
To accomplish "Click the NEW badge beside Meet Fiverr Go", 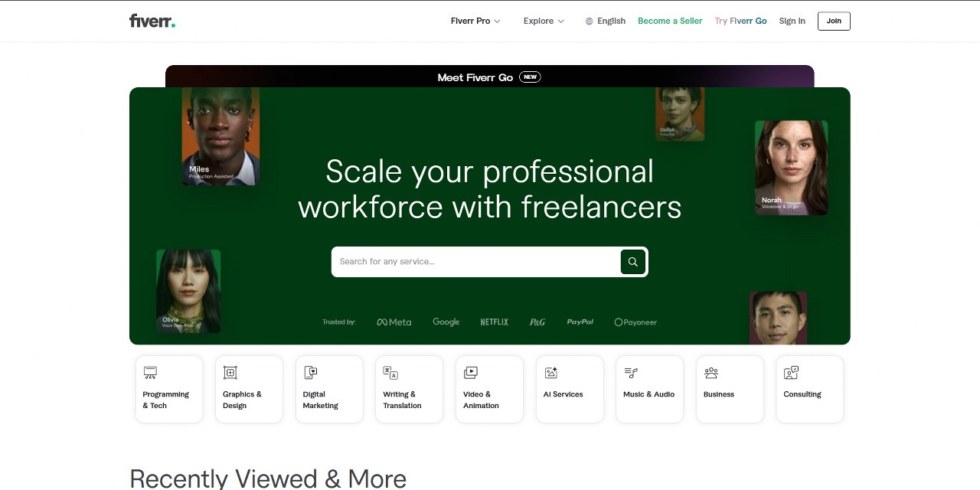I will coord(530,77).
